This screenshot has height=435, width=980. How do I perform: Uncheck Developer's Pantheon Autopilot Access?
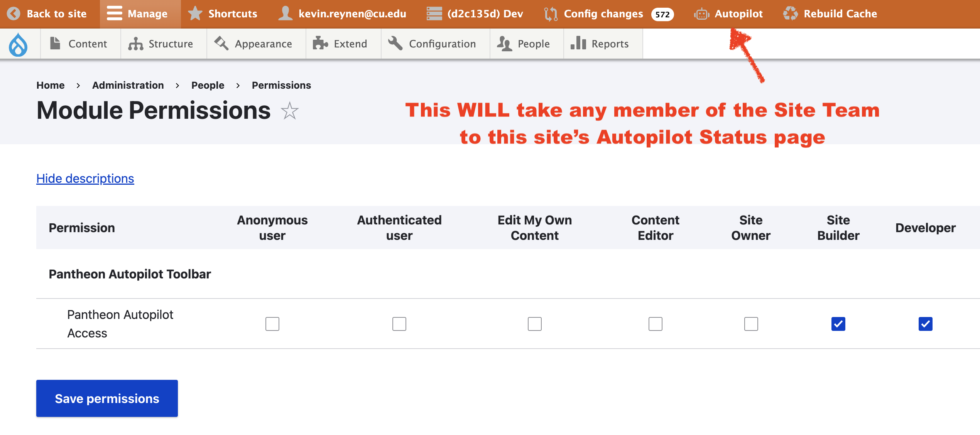(x=925, y=324)
